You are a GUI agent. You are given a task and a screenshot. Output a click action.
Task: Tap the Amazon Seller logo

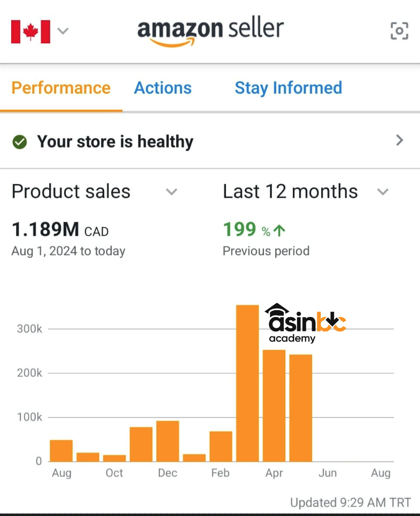(211, 31)
